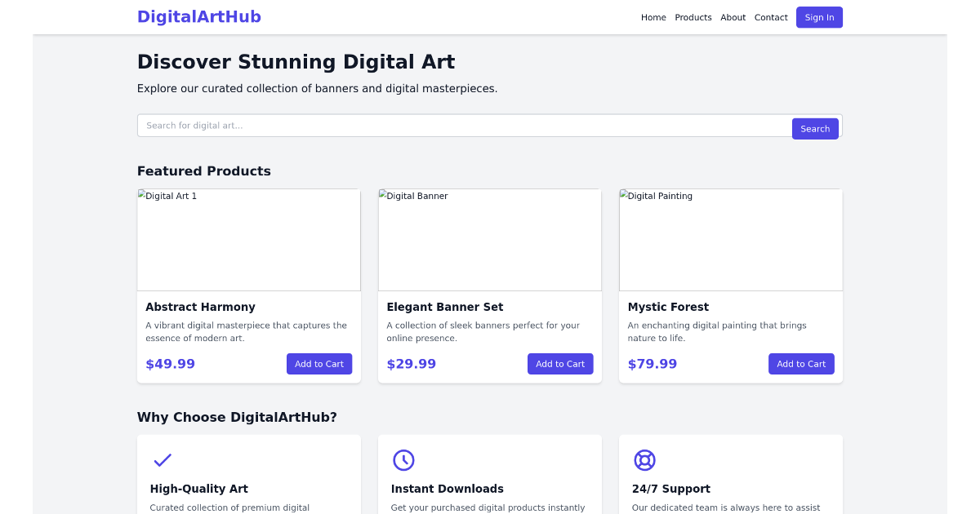Click the Digital Art 1 product image
The width and height of the screenshot is (980, 514).
tap(248, 239)
